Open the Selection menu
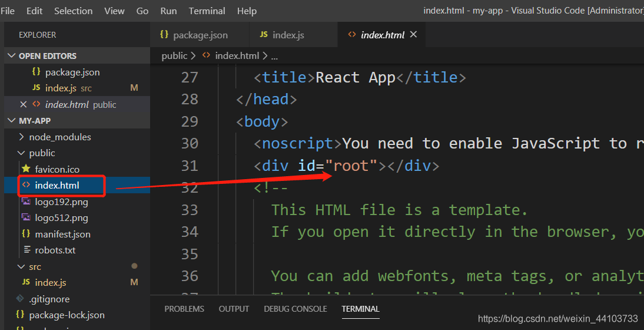This screenshot has width=644, height=330. pos(74,11)
